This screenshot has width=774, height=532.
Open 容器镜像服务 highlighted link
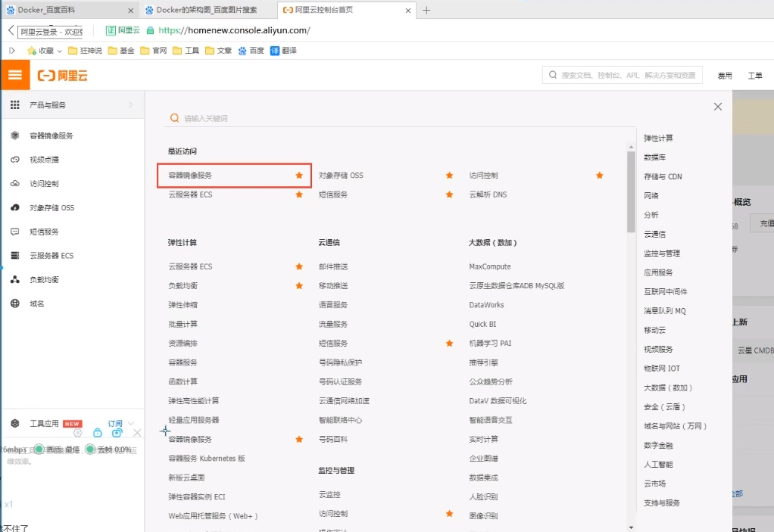tap(190, 175)
